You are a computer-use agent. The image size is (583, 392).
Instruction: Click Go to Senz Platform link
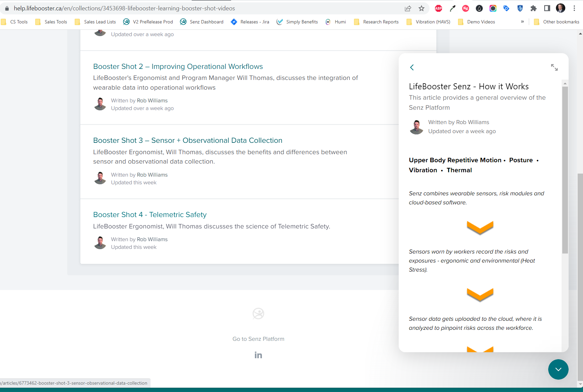click(x=258, y=339)
